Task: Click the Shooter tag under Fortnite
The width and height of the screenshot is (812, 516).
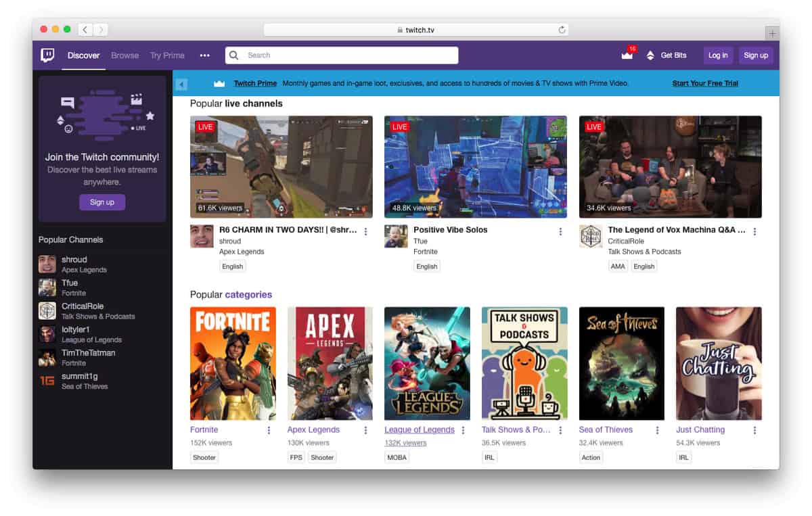Action: point(204,458)
